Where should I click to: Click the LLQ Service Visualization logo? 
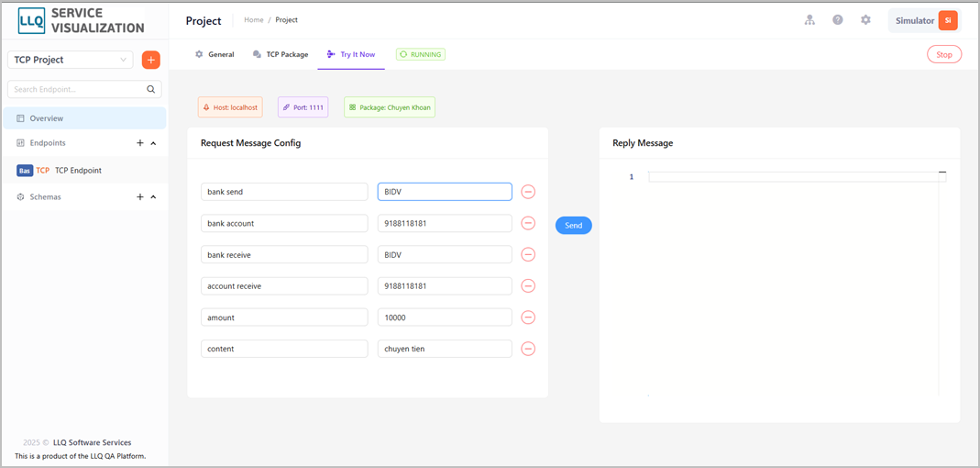(81, 20)
